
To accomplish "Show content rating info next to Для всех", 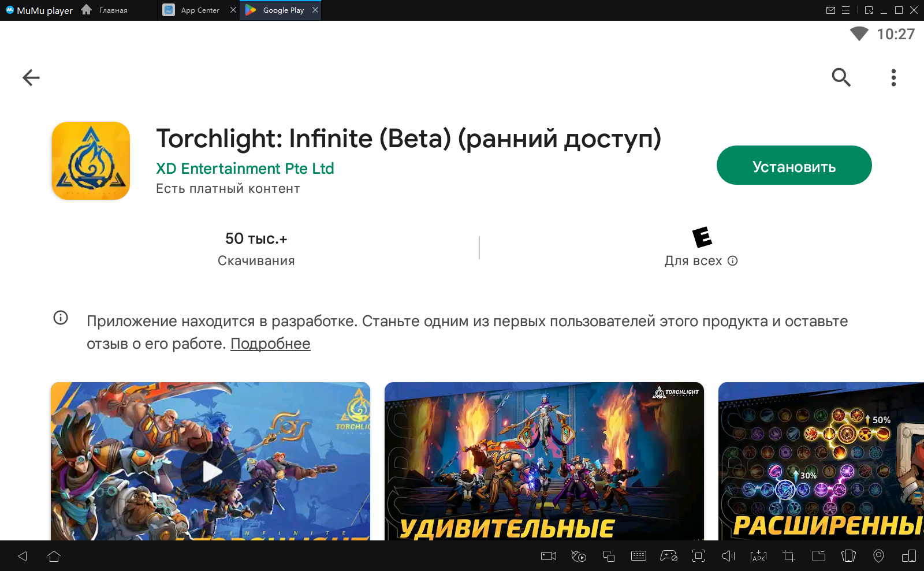I will tap(733, 261).
